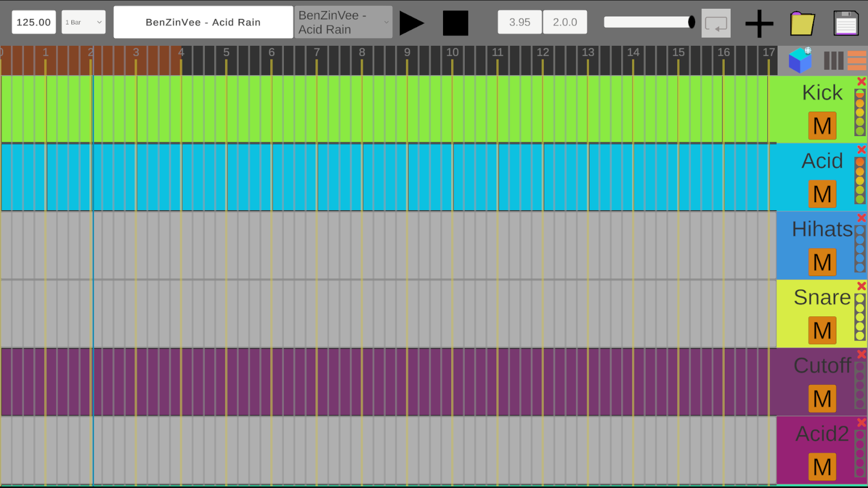The height and width of the screenshot is (488, 868).
Task: Mute the Cutoff track
Action: [822, 399]
